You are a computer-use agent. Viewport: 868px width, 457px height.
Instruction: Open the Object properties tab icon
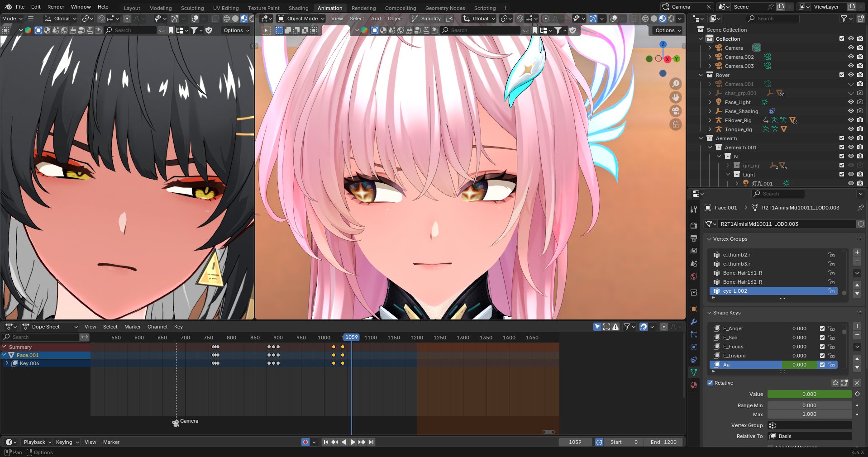click(694, 309)
